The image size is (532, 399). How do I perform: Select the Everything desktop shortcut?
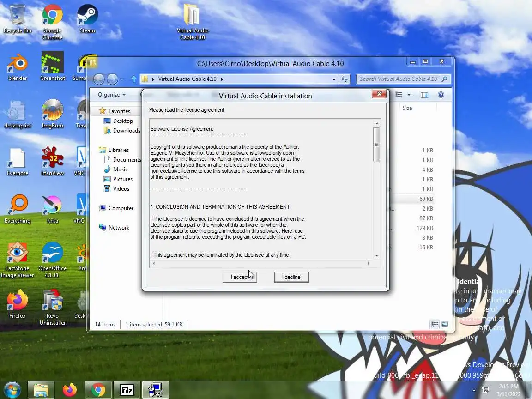[x=17, y=209]
